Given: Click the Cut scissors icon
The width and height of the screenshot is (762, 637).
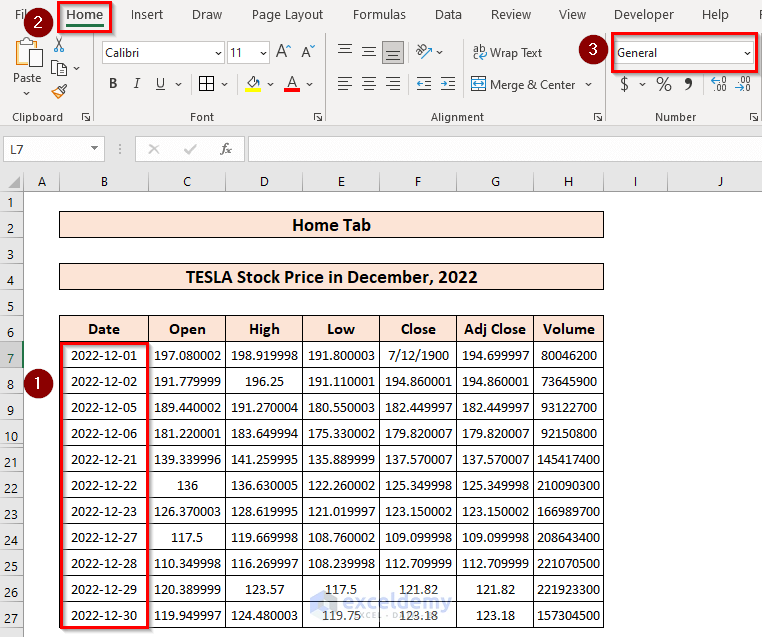Looking at the screenshot, I should click(58, 45).
